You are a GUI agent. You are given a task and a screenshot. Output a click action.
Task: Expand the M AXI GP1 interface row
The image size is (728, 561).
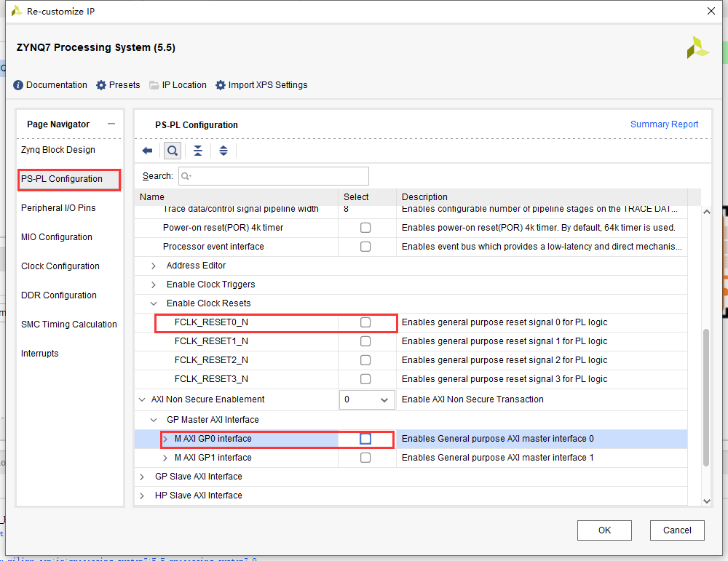165,458
